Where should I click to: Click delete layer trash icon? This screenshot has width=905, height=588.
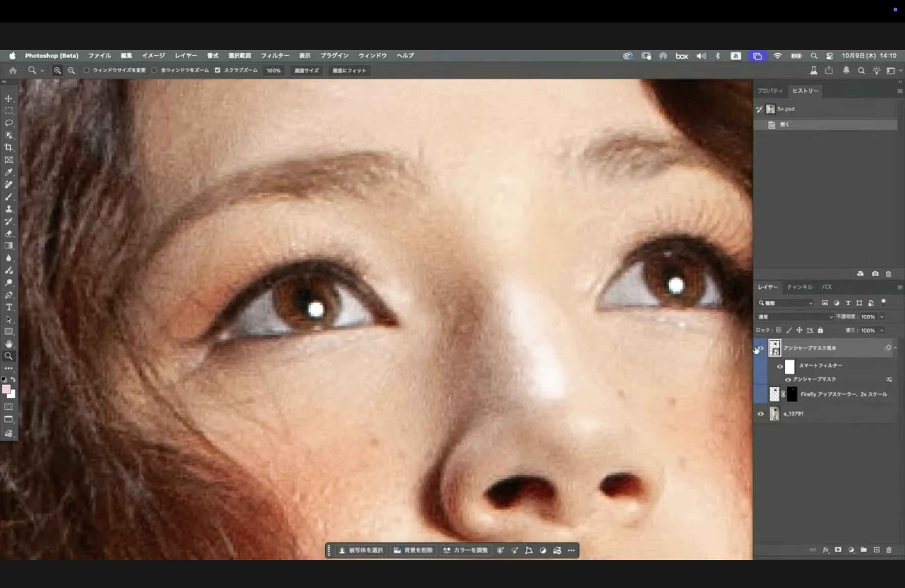889,550
